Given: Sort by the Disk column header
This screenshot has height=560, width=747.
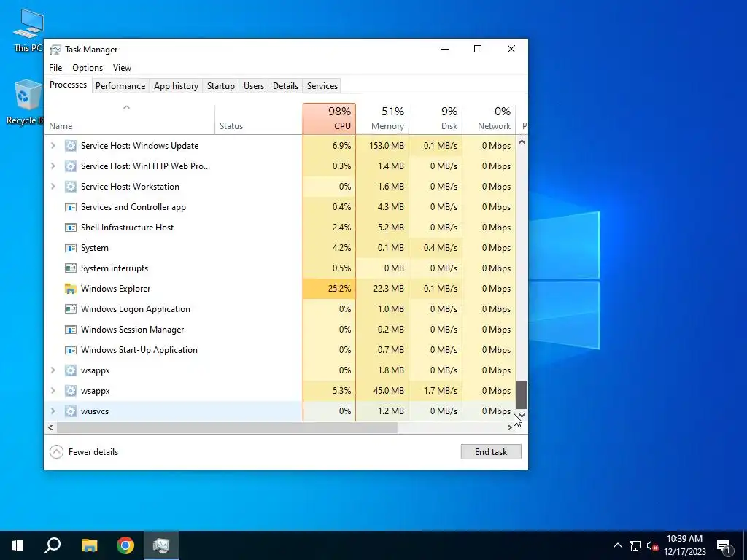Looking at the screenshot, I should pyautogui.click(x=436, y=119).
